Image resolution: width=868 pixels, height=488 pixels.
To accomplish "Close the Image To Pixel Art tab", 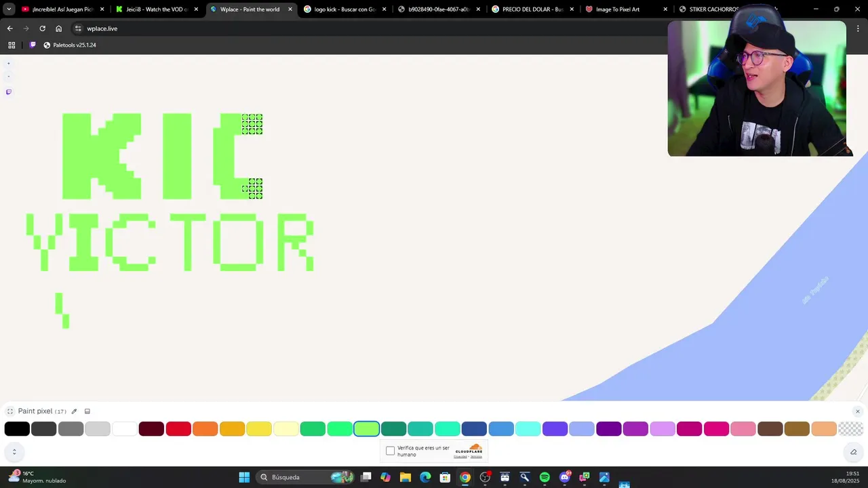I will tap(665, 9).
